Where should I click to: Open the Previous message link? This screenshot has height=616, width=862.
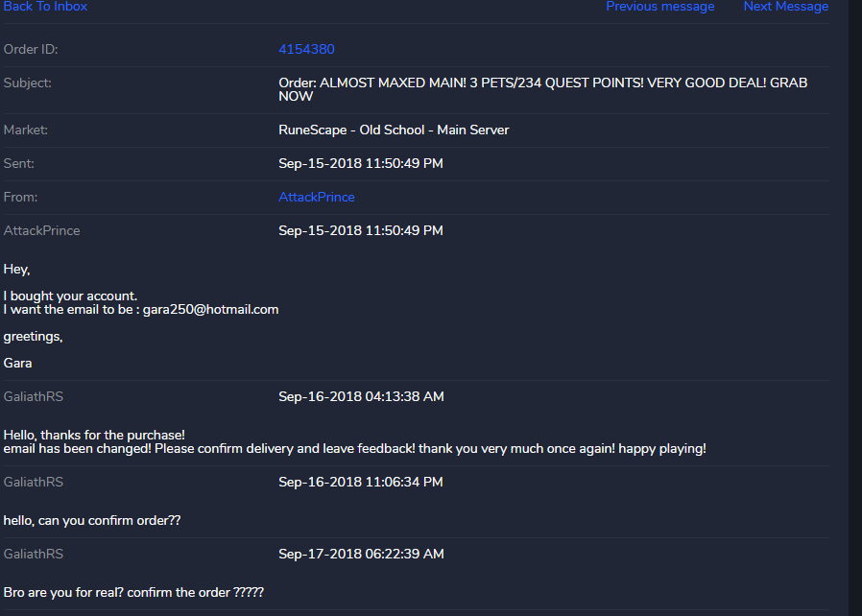[x=659, y=7]
